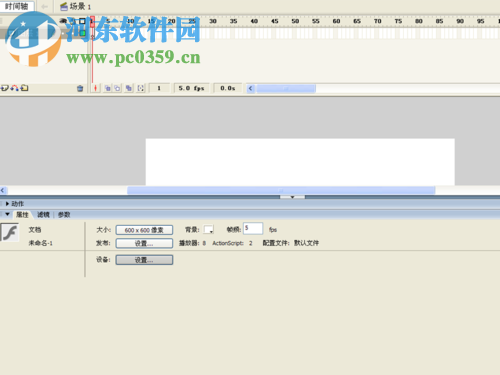Screen dimensions: 500x375
Task: Click the show all layers as outlines icon
Action: [x=82, y=21]
